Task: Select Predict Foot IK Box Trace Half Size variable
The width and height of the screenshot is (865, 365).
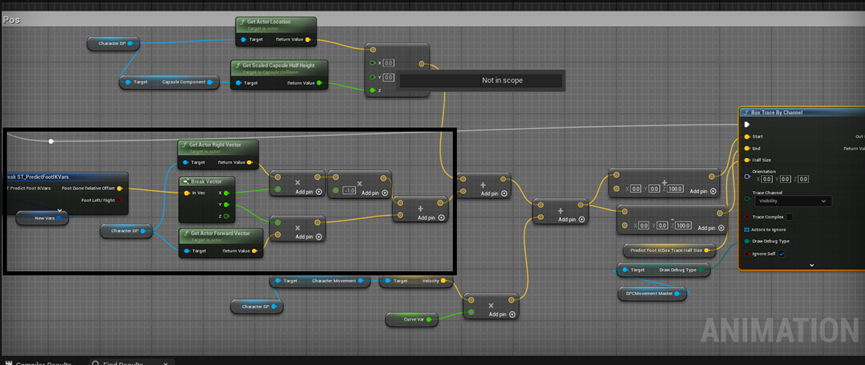Action: pos(670,250)
